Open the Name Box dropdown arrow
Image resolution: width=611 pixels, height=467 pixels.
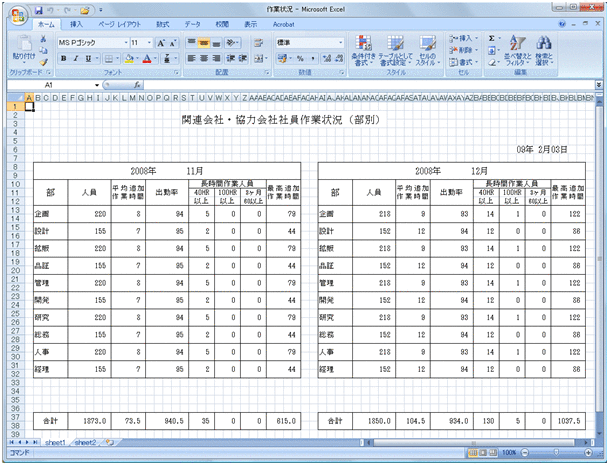(x=97, y=85)
